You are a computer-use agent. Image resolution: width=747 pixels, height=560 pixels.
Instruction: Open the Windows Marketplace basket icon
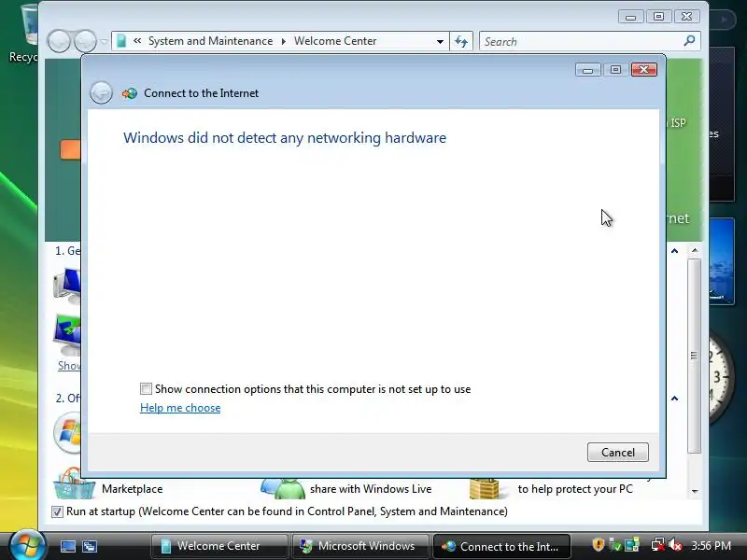pos(74,483)
